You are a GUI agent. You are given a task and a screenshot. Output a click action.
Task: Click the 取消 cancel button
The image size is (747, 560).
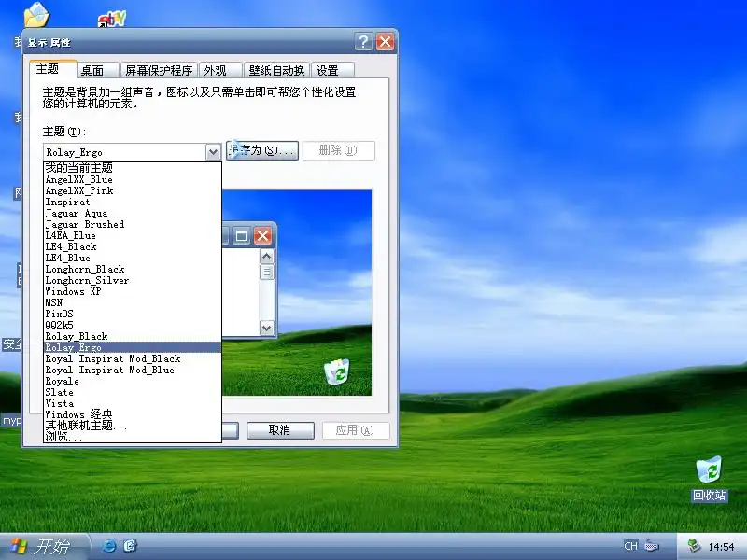pos(280,430)
